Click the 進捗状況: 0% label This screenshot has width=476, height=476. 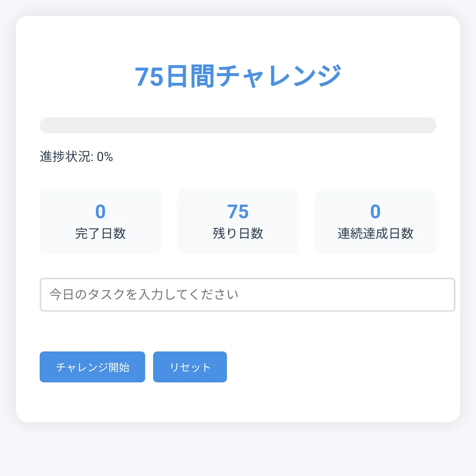point(76,157)
